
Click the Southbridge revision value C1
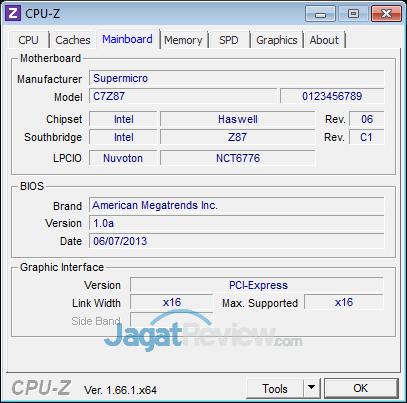click(x=367, y=137)
